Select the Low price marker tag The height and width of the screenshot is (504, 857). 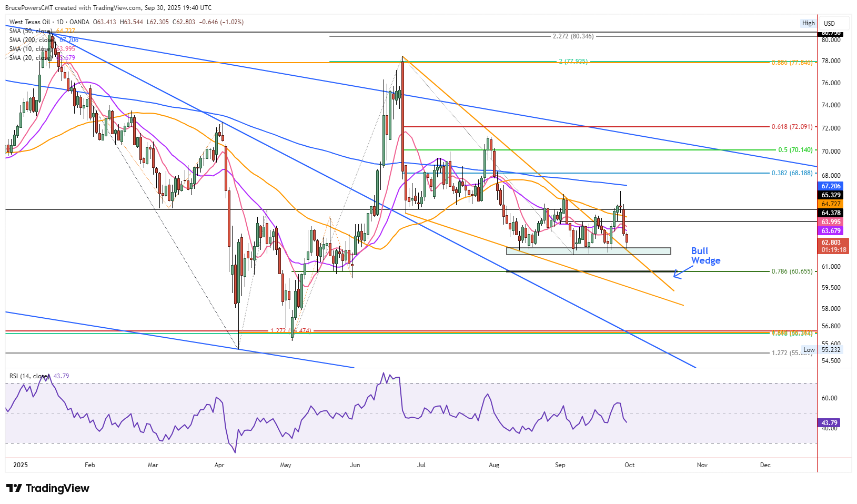(809, 350)
